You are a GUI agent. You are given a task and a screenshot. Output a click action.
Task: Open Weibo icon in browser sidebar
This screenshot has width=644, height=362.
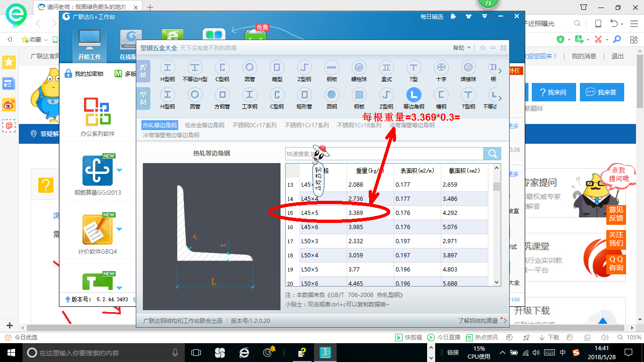[x=9, y=105]
